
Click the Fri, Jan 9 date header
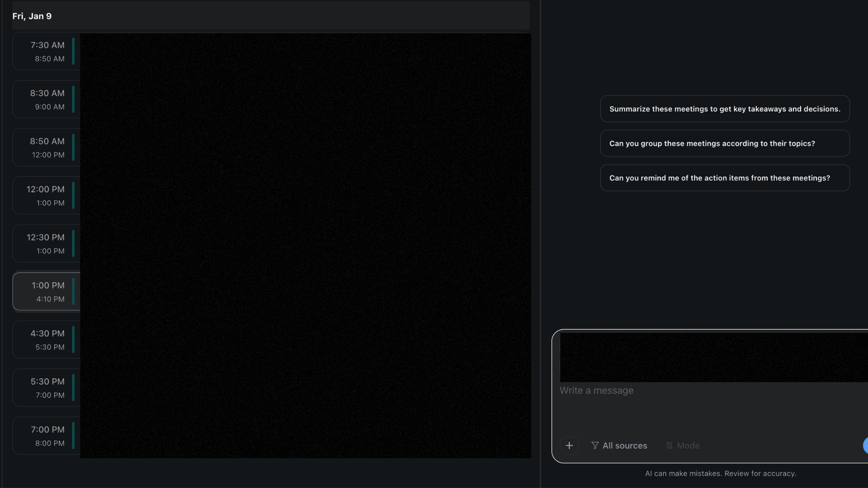(32, 16)
